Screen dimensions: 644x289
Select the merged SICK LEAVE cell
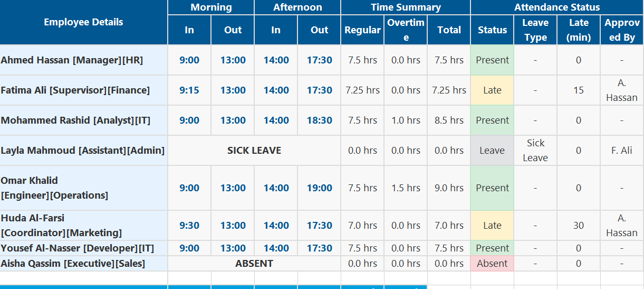pyautogui.click(x=254, y=151)
